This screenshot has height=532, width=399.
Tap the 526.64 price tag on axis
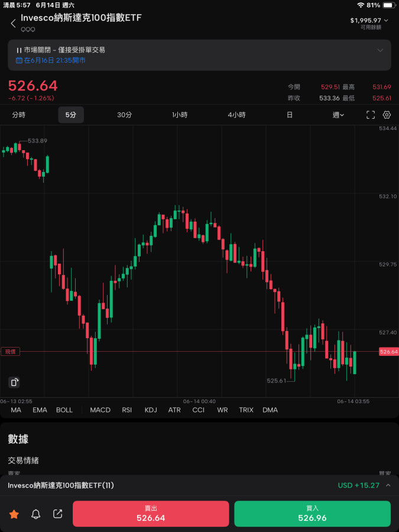pos(388,352)
